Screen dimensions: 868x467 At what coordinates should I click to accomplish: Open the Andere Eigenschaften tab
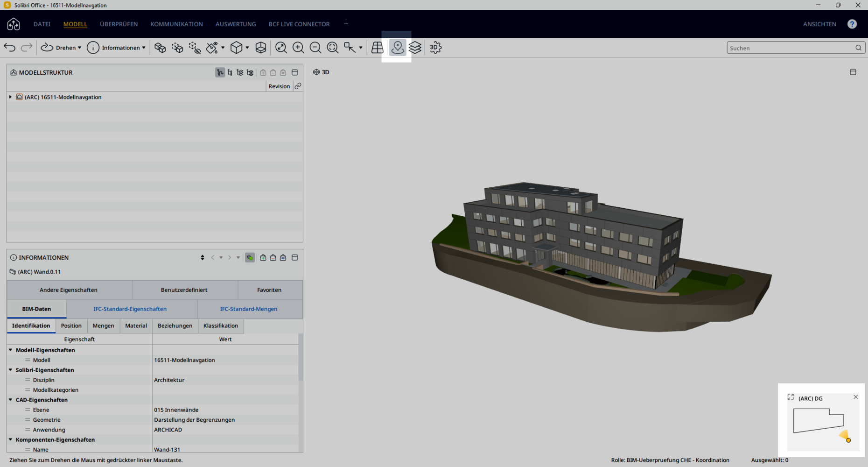point(69,290)
